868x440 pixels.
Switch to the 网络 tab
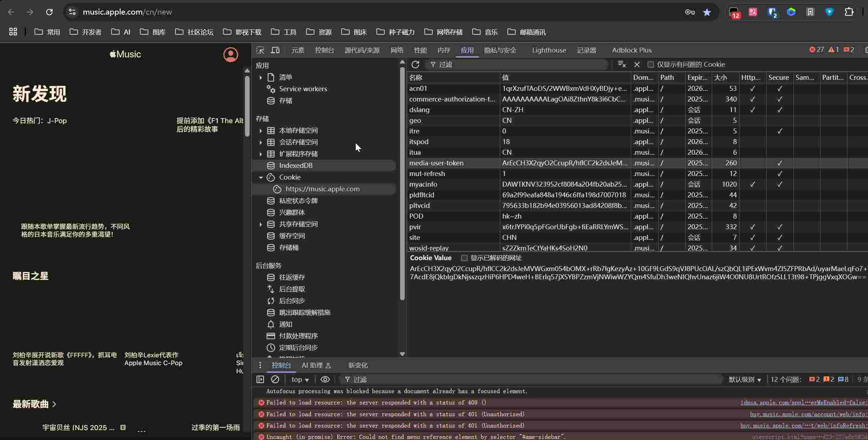coord(397,50)
